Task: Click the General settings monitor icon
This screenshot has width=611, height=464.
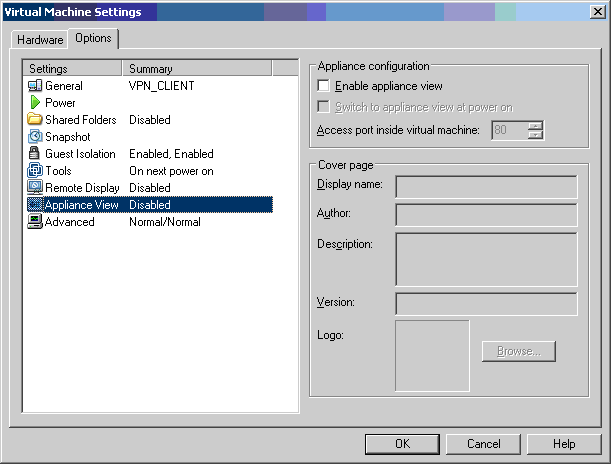Action: click(35, 86)
